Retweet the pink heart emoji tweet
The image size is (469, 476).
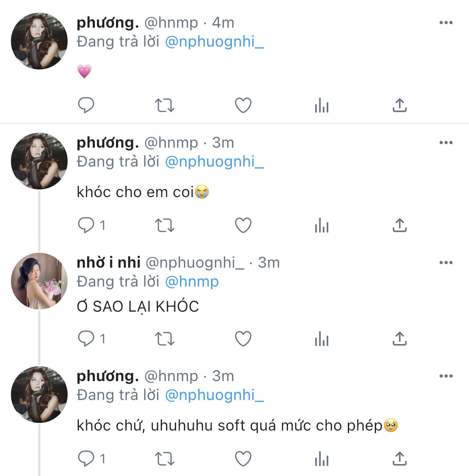pos(165,105)
